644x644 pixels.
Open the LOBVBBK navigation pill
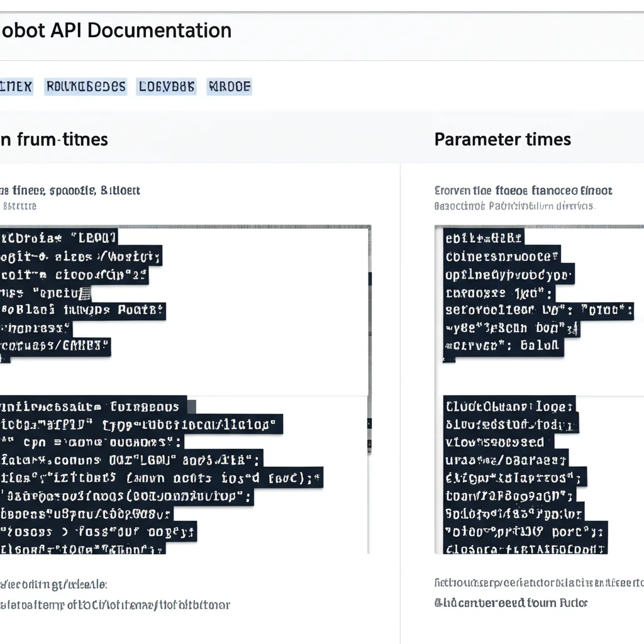[x=166, y=86]
